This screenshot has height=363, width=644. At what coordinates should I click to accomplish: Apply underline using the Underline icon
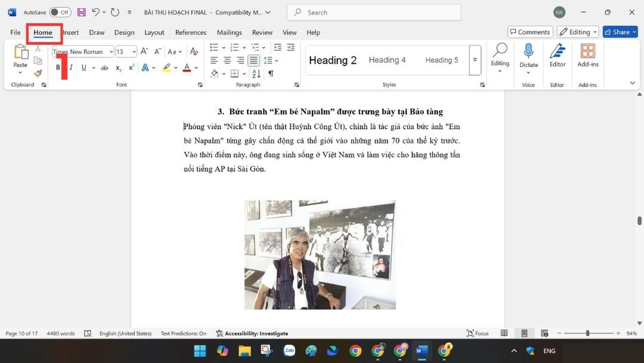tap(83, 67)
